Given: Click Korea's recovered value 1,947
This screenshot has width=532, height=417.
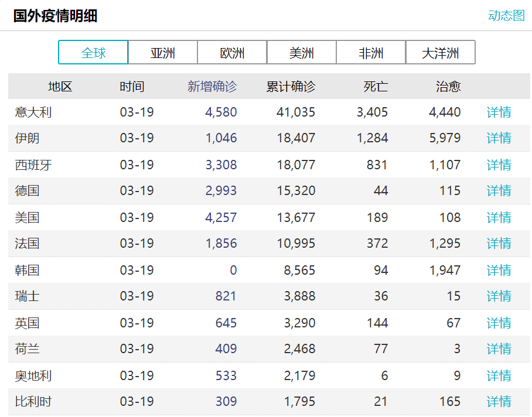Looking at the screenshot, I should pos(445,270).
